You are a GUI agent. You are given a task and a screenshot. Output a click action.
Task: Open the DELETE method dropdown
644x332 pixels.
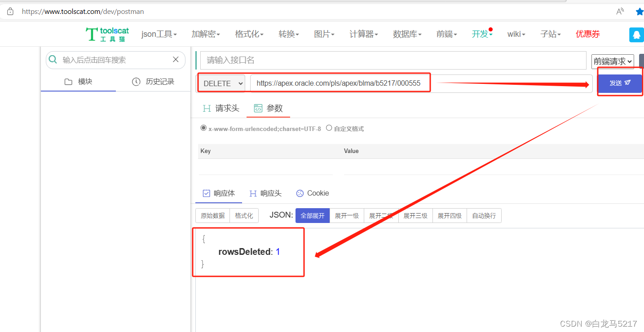(x=222, y=83)
